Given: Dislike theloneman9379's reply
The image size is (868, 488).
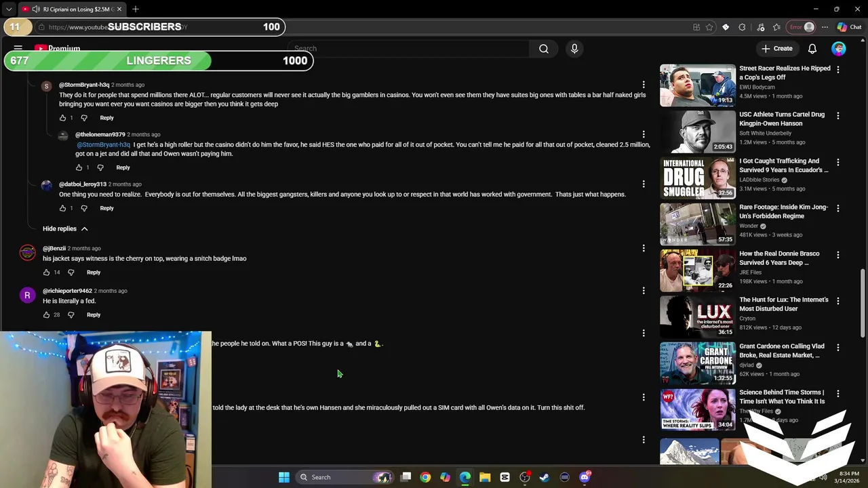Looking at the screenshot, I should coord(100,167).
